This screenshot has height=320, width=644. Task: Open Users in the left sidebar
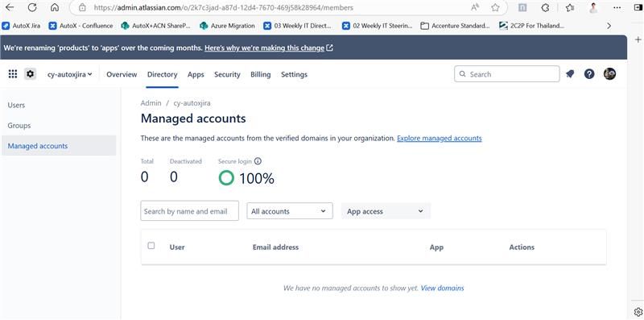click(59, 106)
